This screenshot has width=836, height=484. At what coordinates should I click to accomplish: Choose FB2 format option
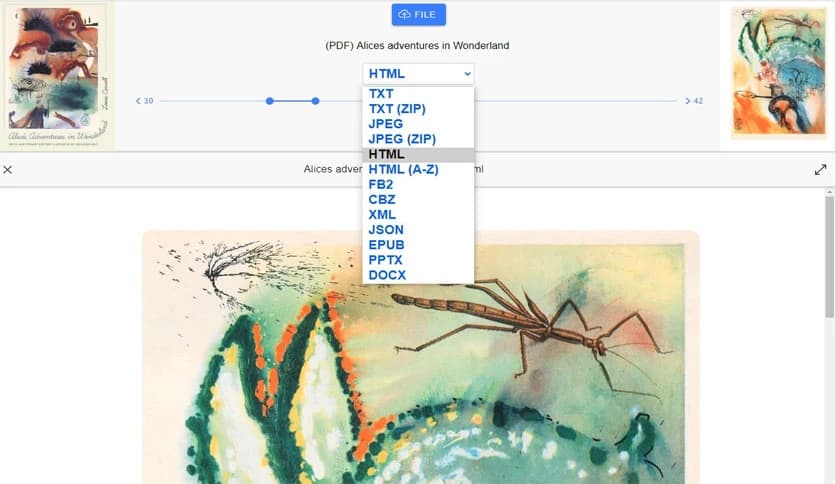[x=418, y=184]
